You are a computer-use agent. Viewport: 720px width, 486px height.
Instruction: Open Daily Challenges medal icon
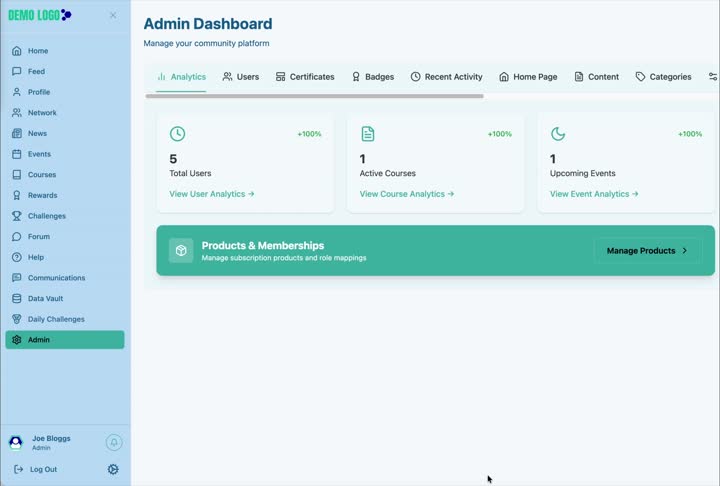(x=17, y=320)
